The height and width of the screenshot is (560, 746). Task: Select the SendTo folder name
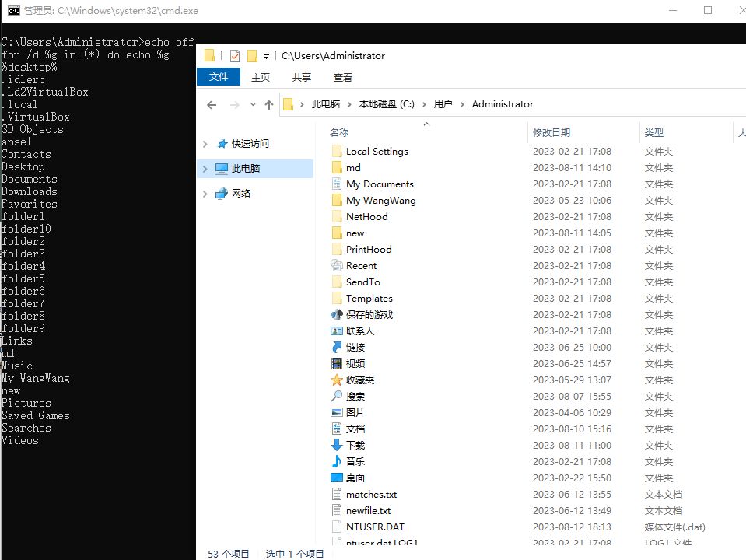(x=363, y=282)
